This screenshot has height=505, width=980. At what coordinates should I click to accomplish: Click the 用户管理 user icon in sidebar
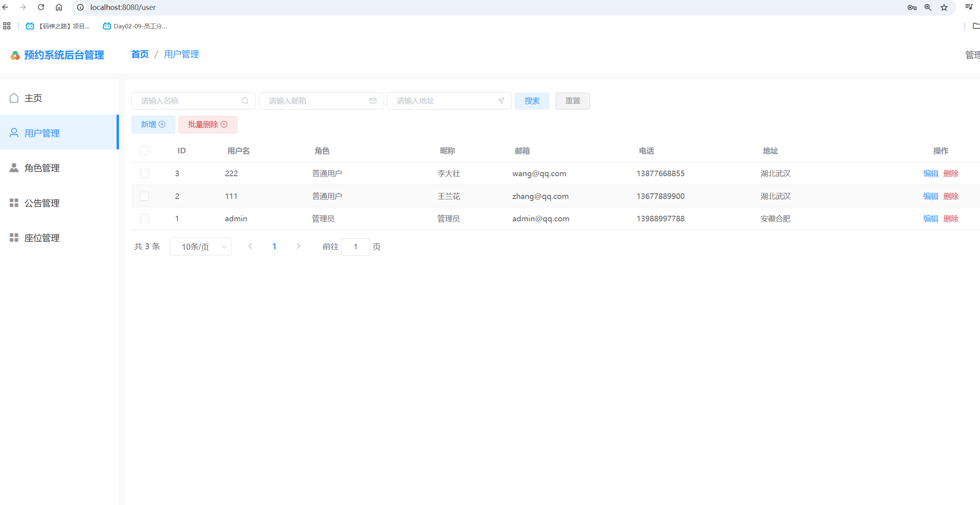[14, 132]
